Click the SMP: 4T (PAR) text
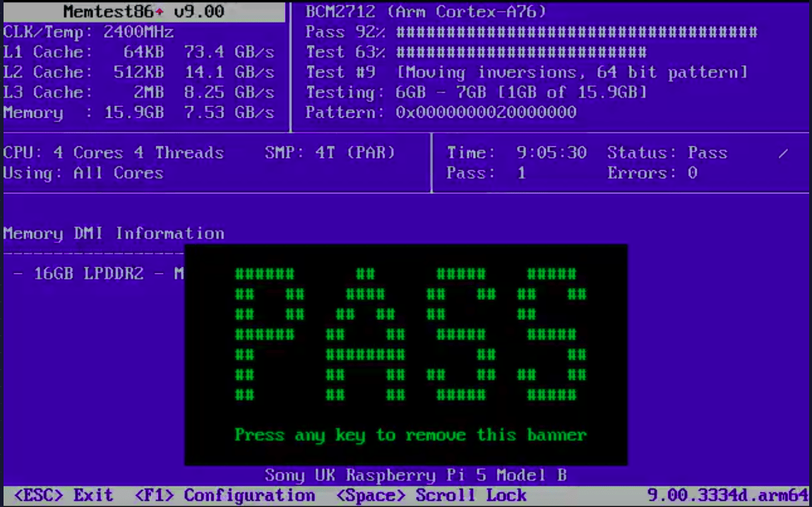The height and width of the screenshot is (507, 812). [x=330, y=153]
